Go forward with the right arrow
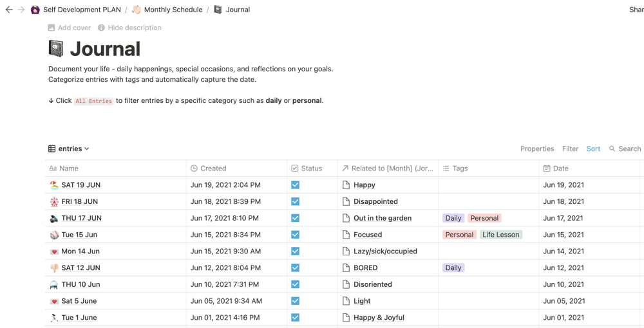 (21, 10)
